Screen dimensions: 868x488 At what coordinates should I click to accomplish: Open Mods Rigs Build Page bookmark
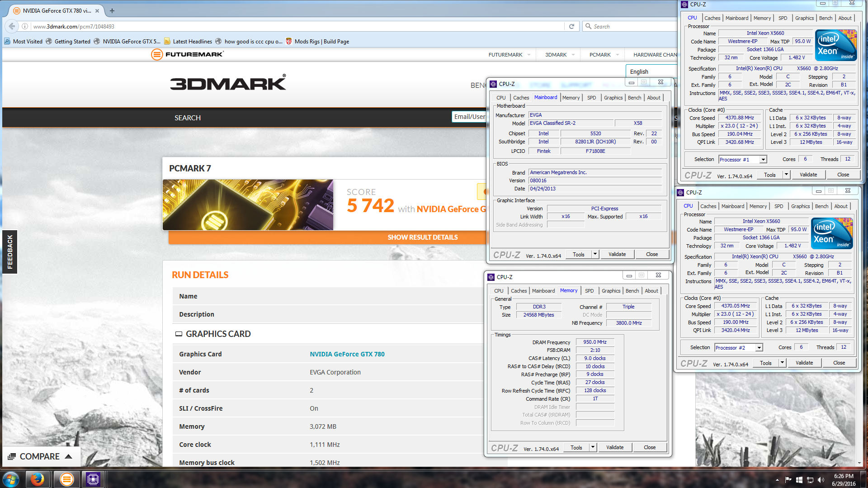click(x=317, y=41)
